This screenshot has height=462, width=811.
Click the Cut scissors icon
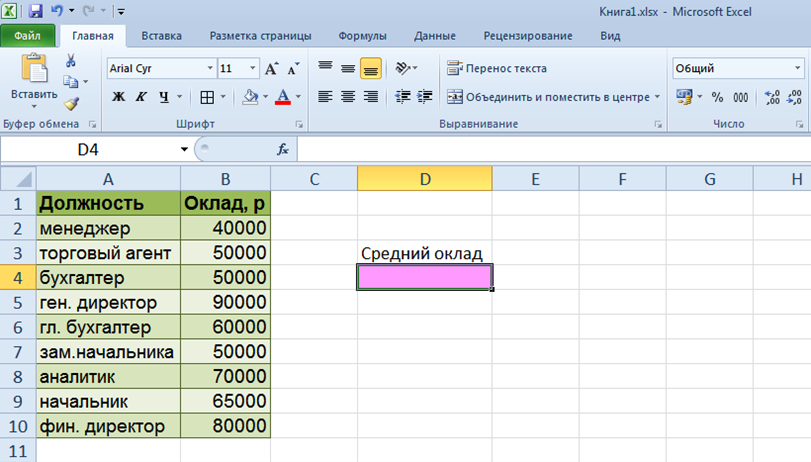(x=71, y=60)
